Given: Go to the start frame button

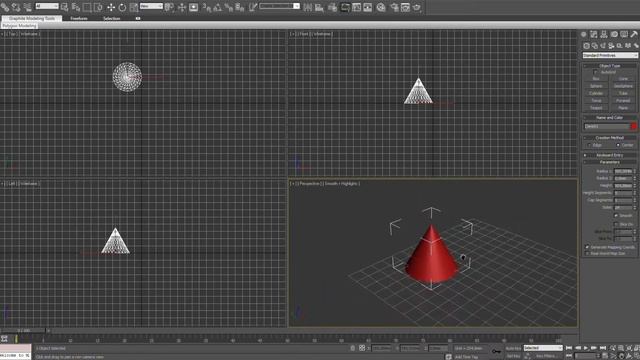Looking at the screenshot, I should tap(569, 348).
